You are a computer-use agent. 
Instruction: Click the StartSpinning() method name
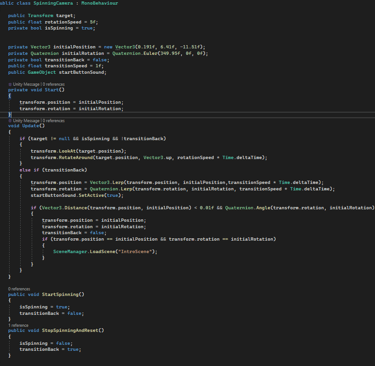[x=60, y=295]
